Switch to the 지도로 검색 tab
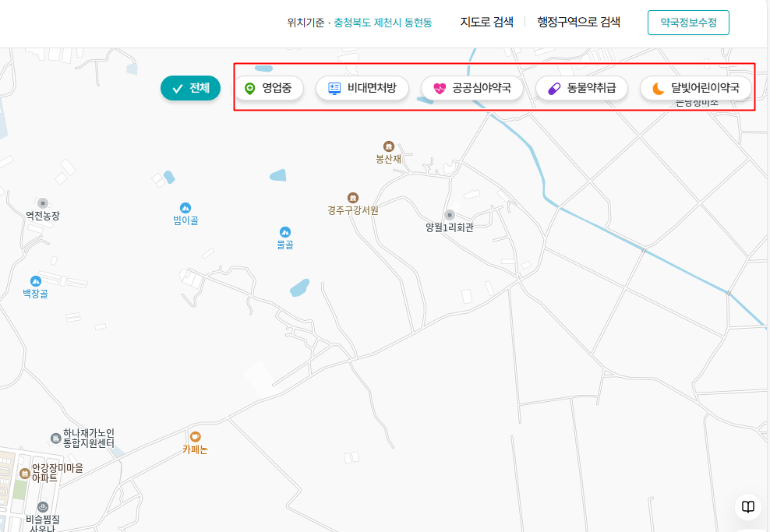770x532 pixels. pos(485,22)
